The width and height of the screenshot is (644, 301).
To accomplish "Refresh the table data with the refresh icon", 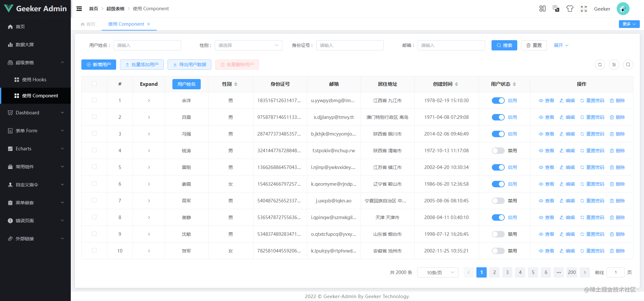I will (600, 65).
